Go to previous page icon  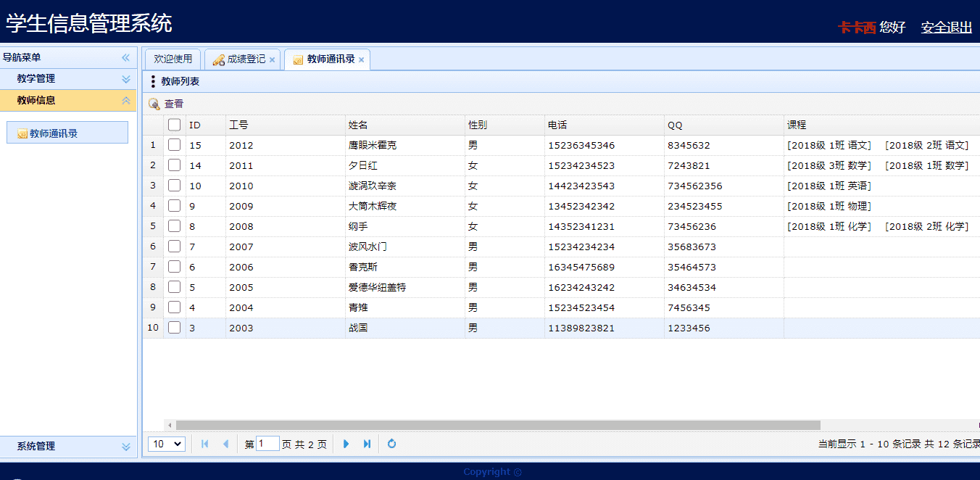coord(225,444)
